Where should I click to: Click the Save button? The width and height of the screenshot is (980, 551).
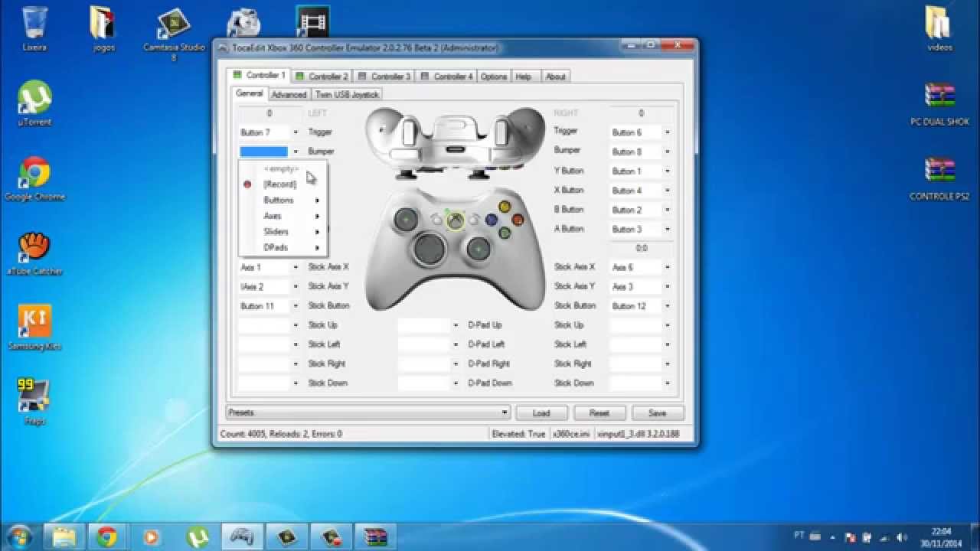click(657, 412)
